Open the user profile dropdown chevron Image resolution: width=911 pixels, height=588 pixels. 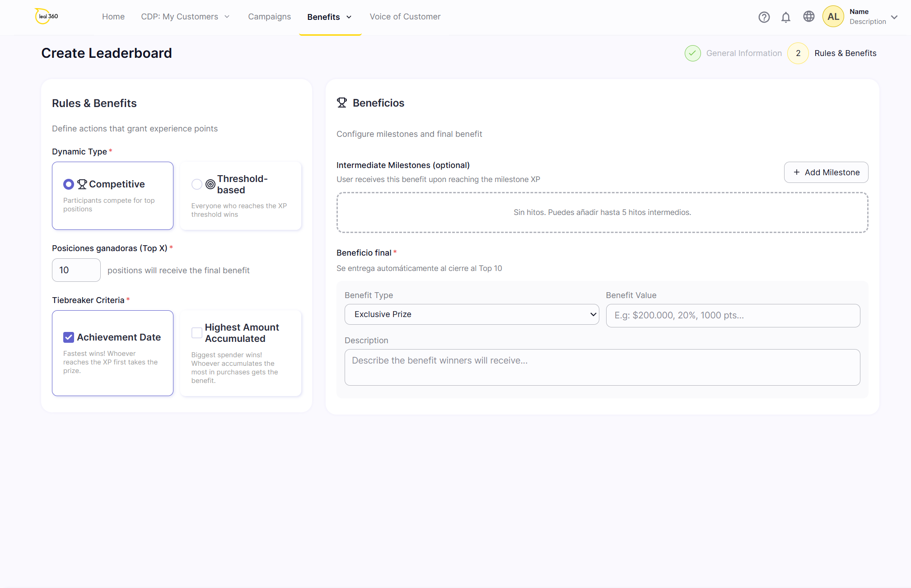pyautogui.click(x=894, y=17)
